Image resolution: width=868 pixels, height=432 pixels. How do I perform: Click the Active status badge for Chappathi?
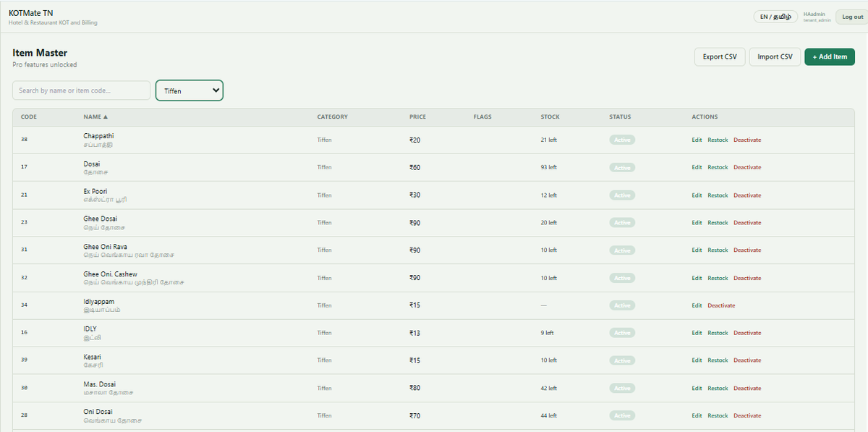click(x=622, y=140)
